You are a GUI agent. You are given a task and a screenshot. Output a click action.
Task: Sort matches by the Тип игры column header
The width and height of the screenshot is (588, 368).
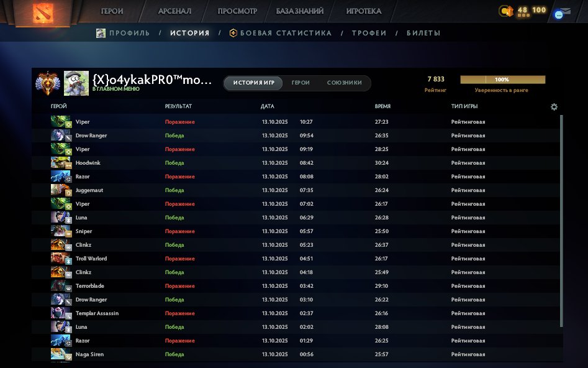(x=466, y=107)
